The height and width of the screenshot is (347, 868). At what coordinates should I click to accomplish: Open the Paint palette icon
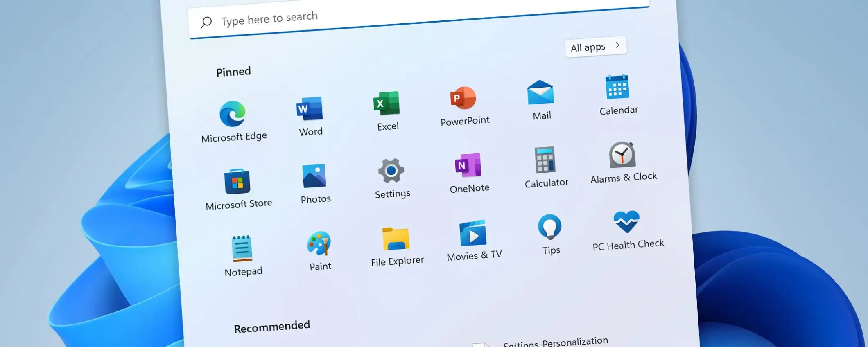point(319,243)
